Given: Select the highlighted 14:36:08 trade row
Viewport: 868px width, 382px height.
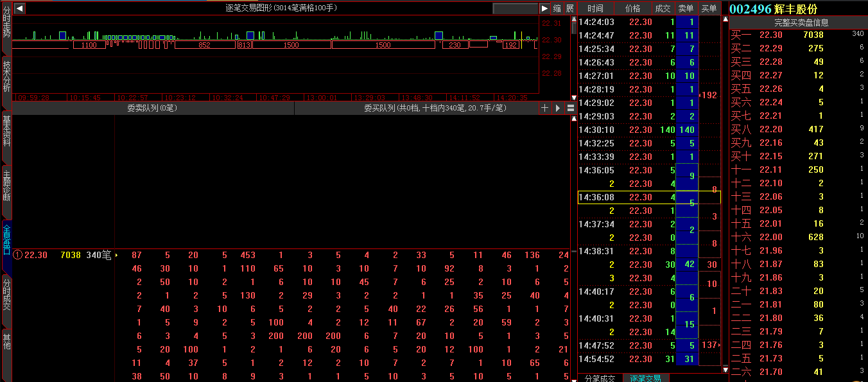Looking at the screenshot, I should click(649, 197).
